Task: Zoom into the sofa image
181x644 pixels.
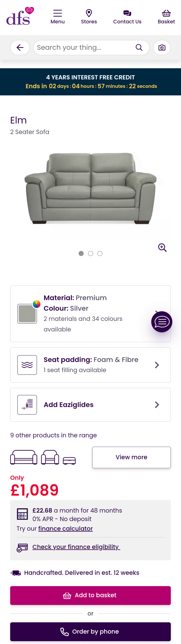Action: 162,247
